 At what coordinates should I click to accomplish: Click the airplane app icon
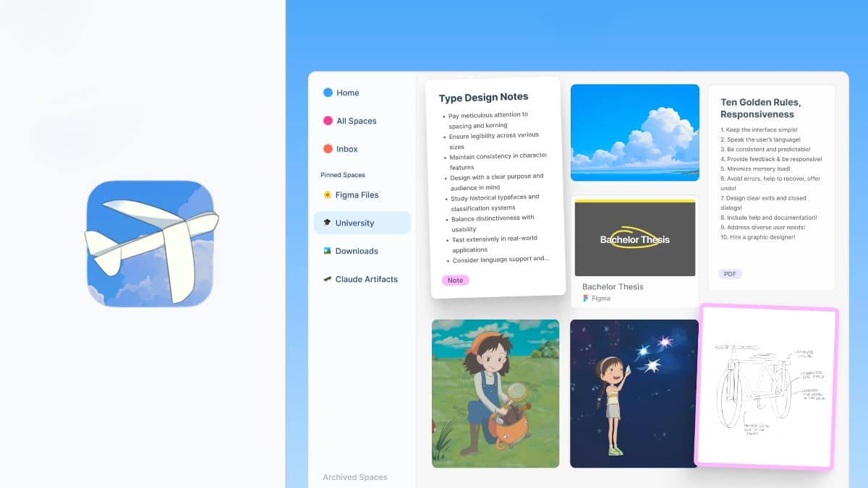(x=151, y=244)
